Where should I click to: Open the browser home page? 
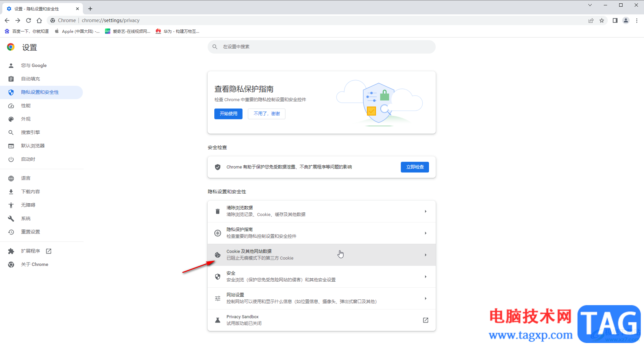[x=39, y=20]
